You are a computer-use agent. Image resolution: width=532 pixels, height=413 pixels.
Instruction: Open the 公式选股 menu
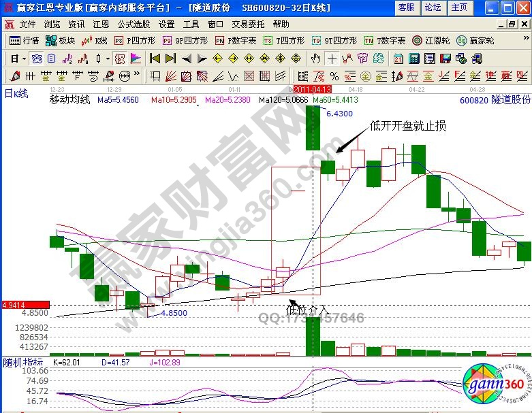pos(134,24)
